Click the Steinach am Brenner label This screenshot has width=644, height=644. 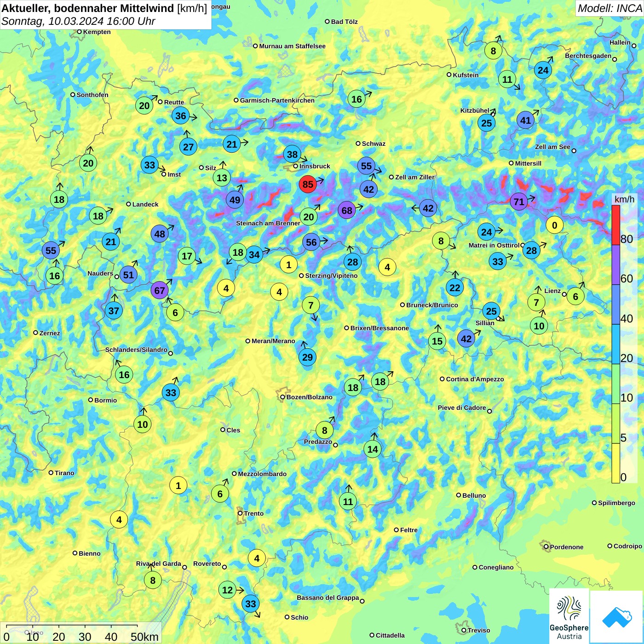pos(268,223)
